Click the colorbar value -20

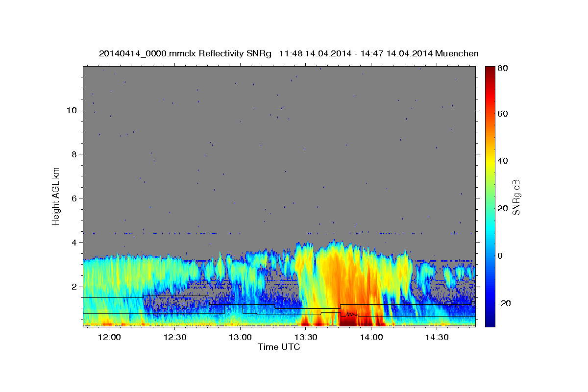pyautogui.click(x=504, y=303)
